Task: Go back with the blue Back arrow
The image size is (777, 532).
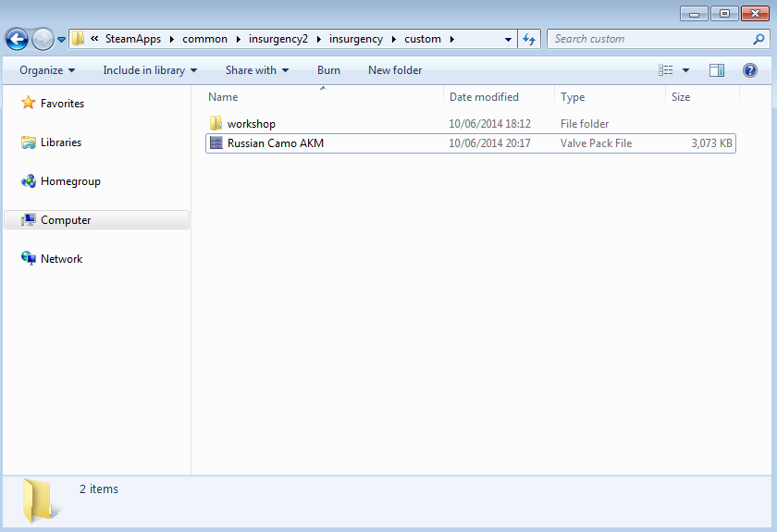Action: coord(17,39)
